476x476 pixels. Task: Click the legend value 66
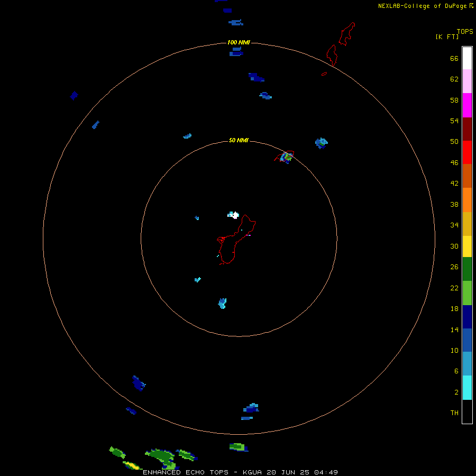(x=454, y=59)
